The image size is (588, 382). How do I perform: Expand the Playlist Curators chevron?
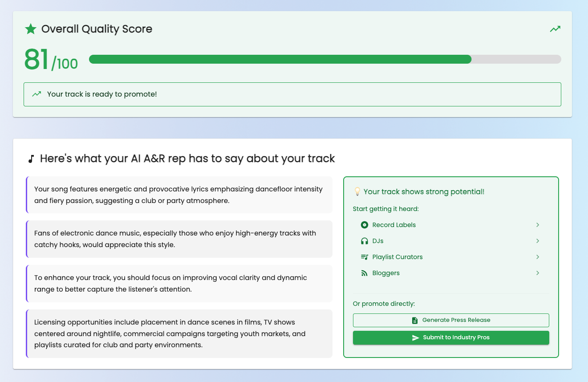click(538, 257)
